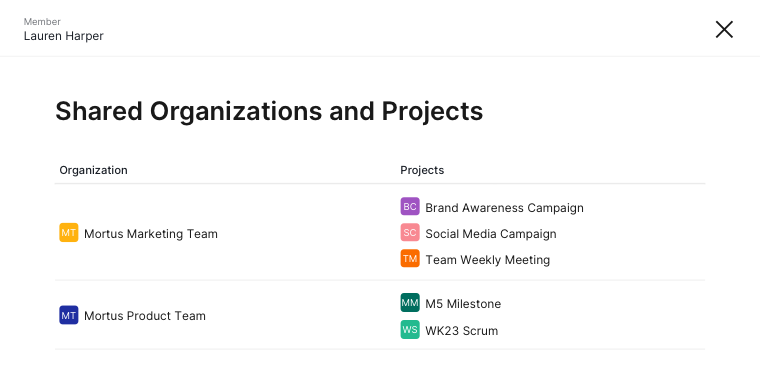Open the Team Weekly Meeting project

click(x=488, y=260)
